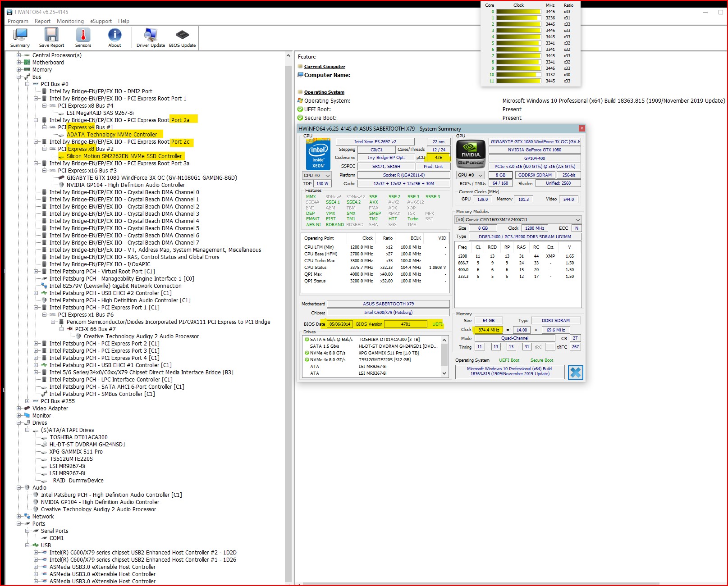
Task: Click the Intel Xeon E5-2697 v2 name field
Action: click(375, 142)
